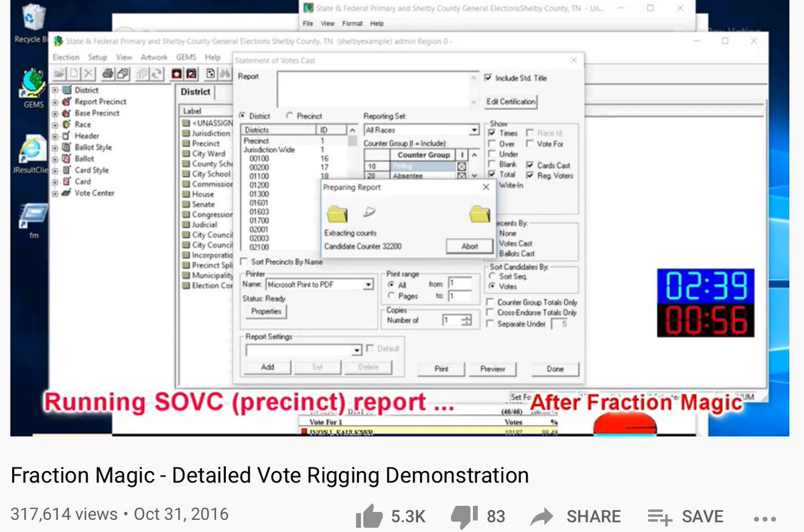This screenshot has height=532, width=804.
Task: Select the Precinct radio button
Action: tap(289, 115)
